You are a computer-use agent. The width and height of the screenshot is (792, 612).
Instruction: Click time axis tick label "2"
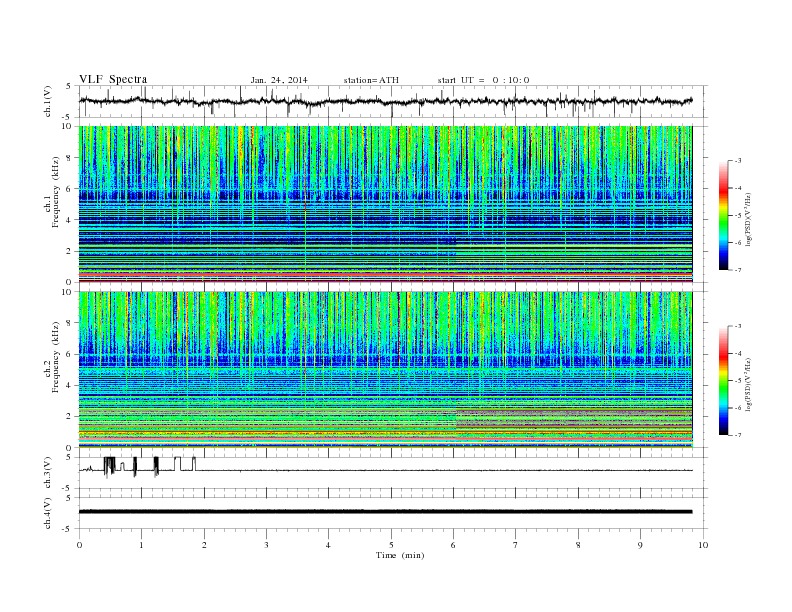pos(204,545)
